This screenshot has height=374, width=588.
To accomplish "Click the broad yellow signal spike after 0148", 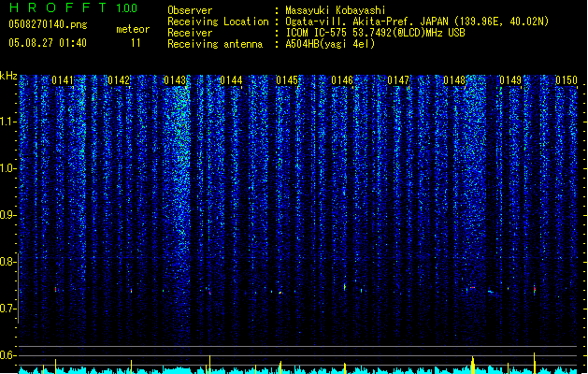I will click(473, 365).
